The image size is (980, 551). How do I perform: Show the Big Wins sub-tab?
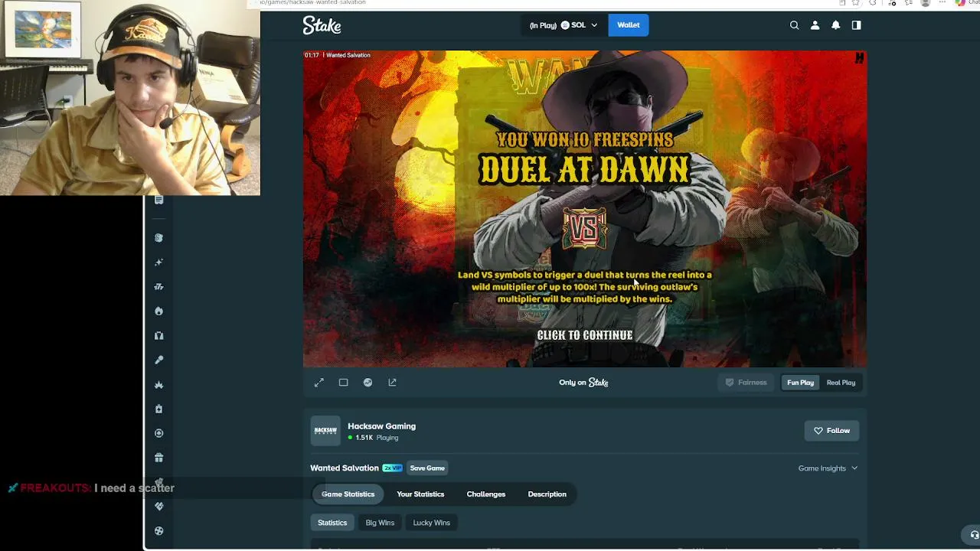[380, 523]
